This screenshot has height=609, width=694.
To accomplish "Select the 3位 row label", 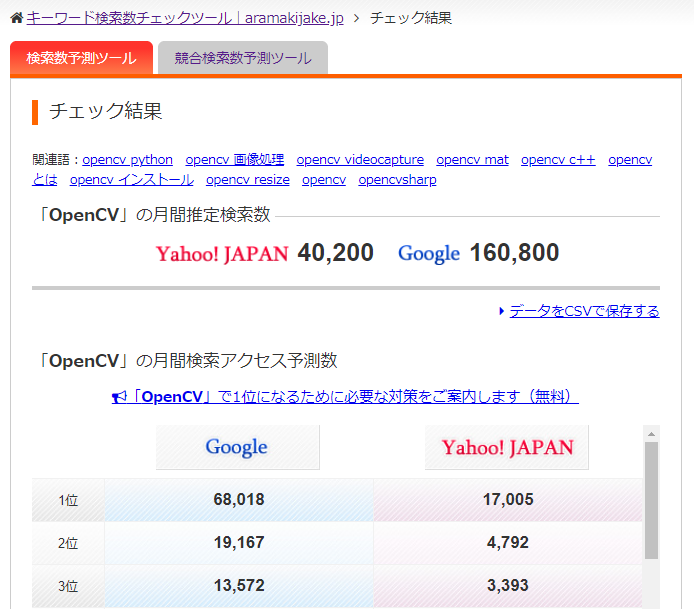I will 68,586.
